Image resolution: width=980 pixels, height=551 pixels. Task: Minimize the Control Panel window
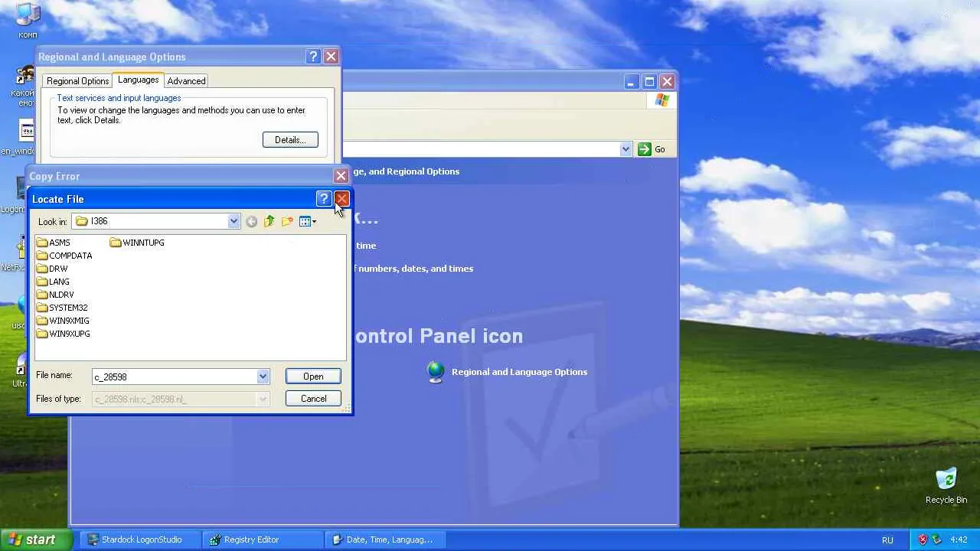tap(631, 82)
